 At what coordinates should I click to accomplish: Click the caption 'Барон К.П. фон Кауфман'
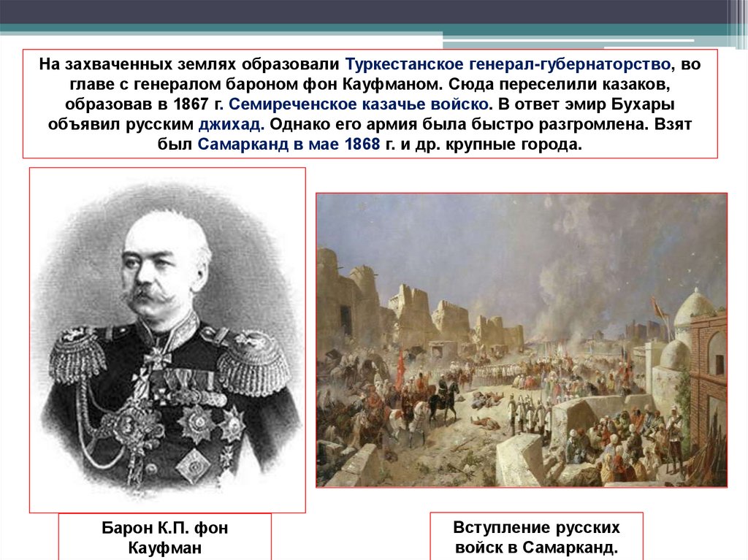(x=165, y=537)
